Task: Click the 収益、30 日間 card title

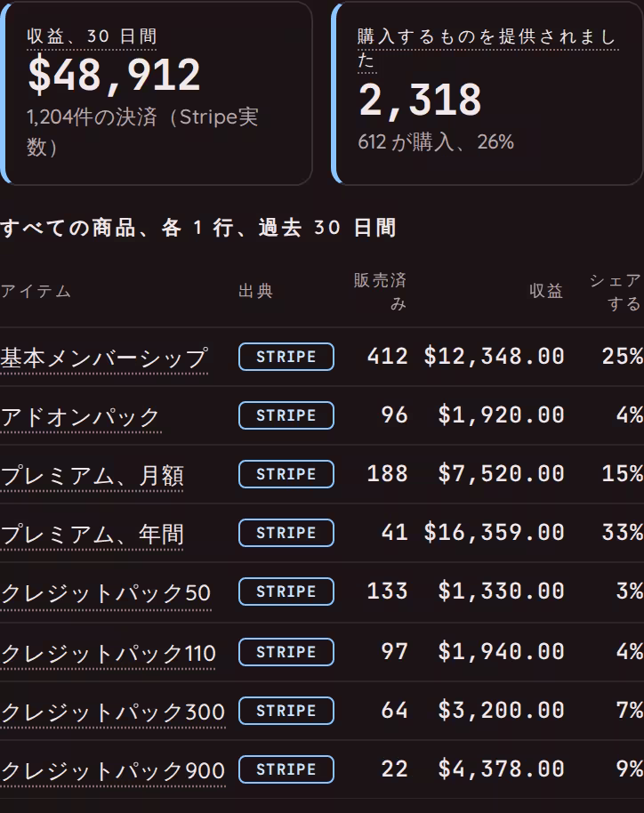Action: pyautogui.click(x=92, y=36)
